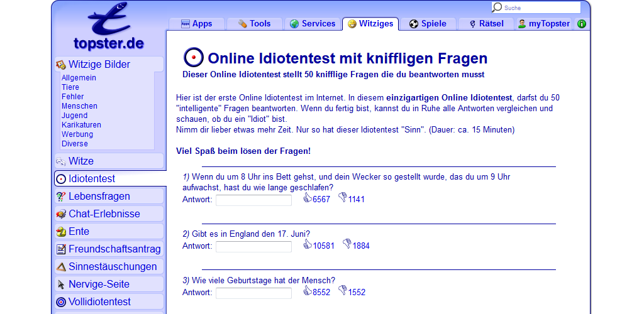Click the heading 'Online Idiotentest mit kniffligen Fragen'
This screenshot has height=314, width=644.
(347, 58)
